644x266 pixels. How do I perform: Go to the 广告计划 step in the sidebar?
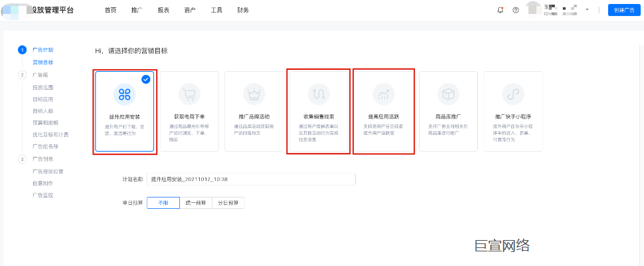(42, 50)
